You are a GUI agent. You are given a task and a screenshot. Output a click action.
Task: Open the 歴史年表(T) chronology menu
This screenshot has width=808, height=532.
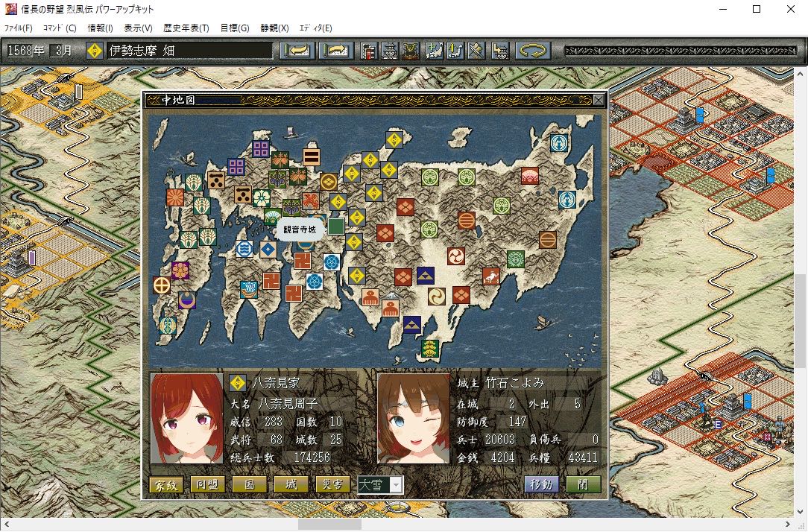(186, 28)
